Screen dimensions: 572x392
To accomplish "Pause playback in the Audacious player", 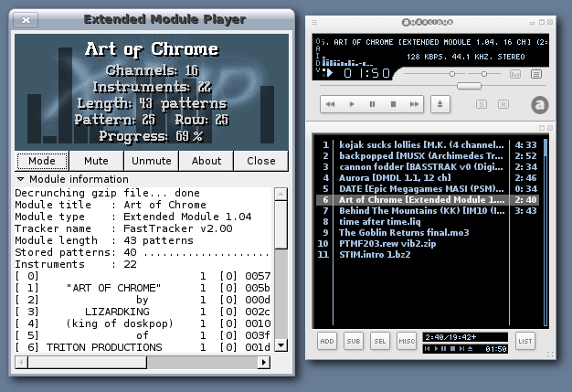I will point(372,105).
